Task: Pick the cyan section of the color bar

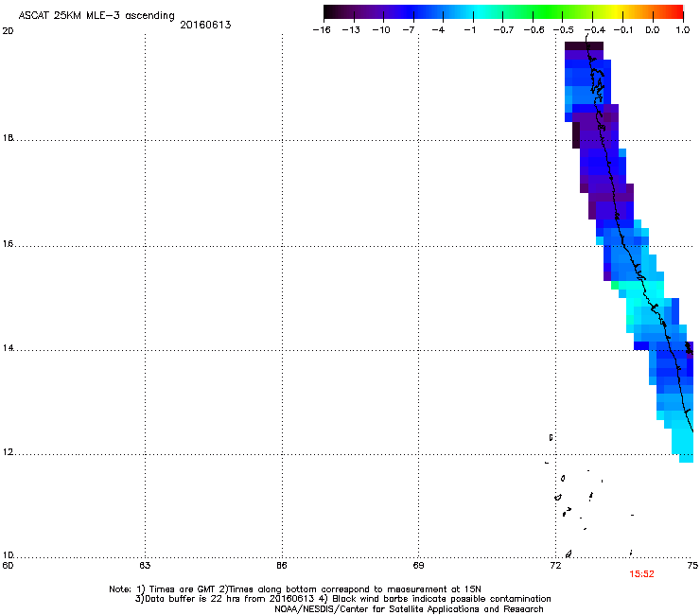Action: pos(480,11)
